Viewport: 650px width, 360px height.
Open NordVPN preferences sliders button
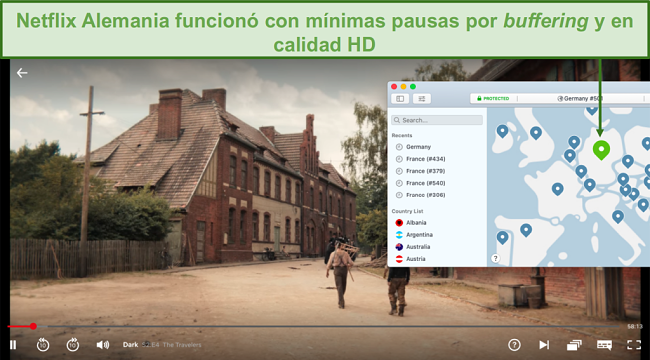click(x=422, y=99)
